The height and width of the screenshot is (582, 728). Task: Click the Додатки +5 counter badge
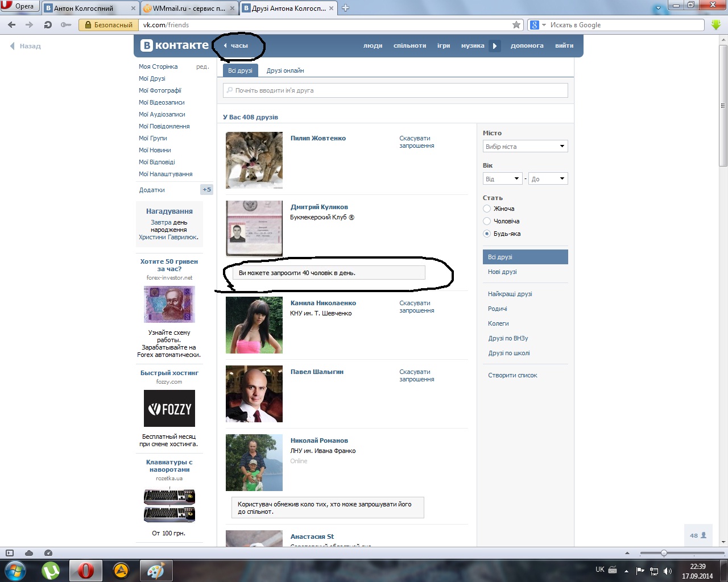point(207,190)
